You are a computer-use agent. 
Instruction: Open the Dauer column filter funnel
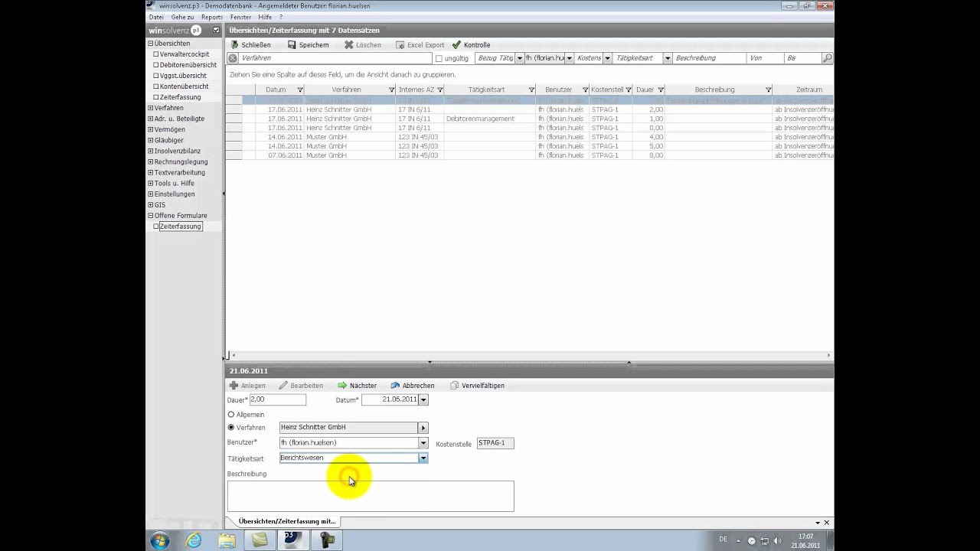[x=661, y=90]
